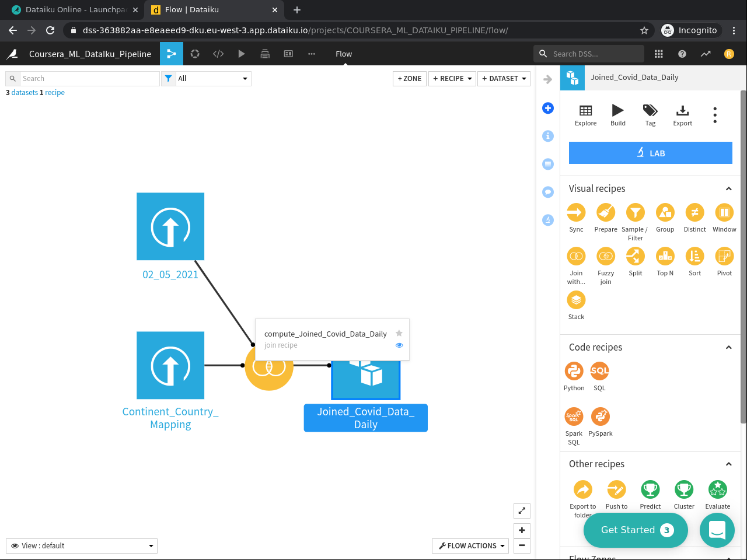Screen dimensions: 747x560
Task: Select the PySpark recipe icon
Action: tap(601, 416)
